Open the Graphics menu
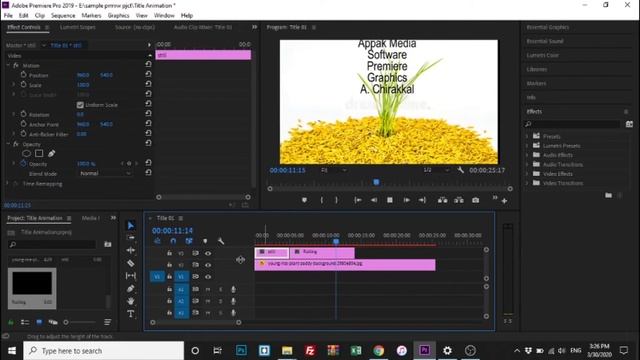Image resolution: width=640 pixels, height=360 pixels. pyautogui.click(x=118, y=16)
